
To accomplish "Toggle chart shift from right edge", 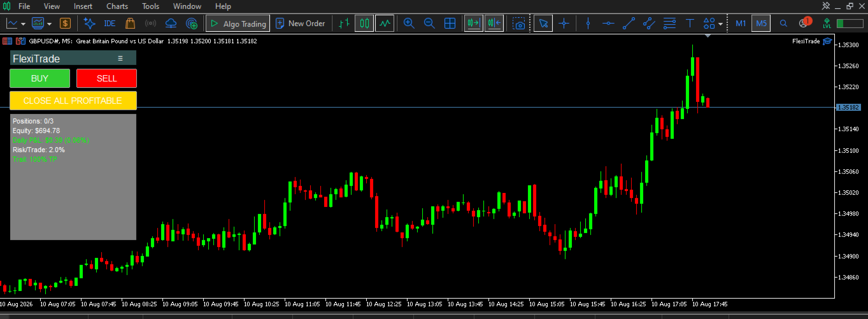I will (494, 24).
